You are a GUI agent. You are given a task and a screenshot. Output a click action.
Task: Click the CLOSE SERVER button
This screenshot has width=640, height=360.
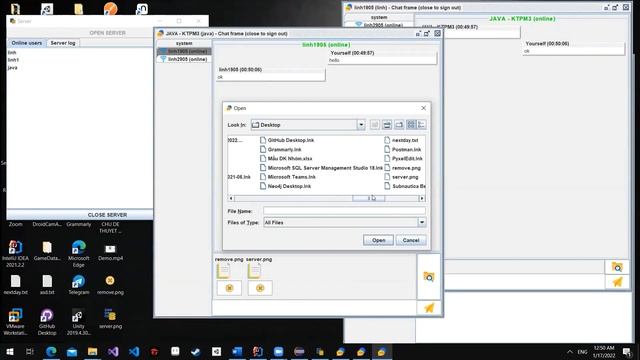107,215
